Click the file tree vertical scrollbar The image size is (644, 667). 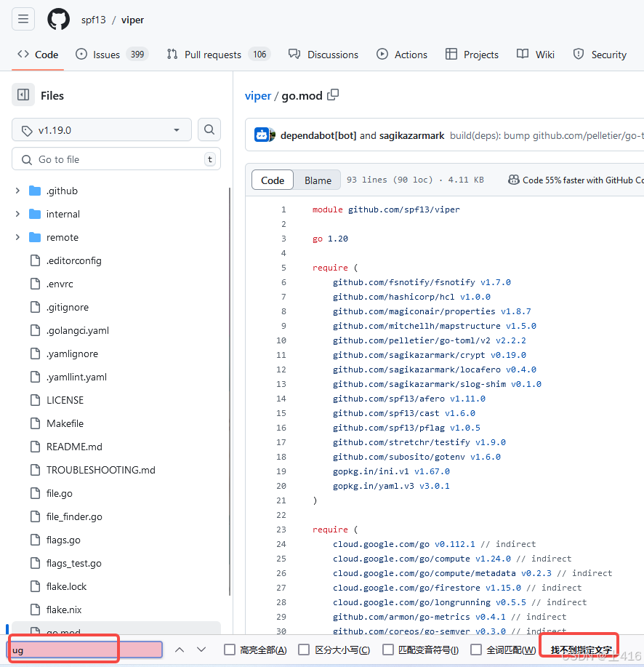click(x=230, y=391)
